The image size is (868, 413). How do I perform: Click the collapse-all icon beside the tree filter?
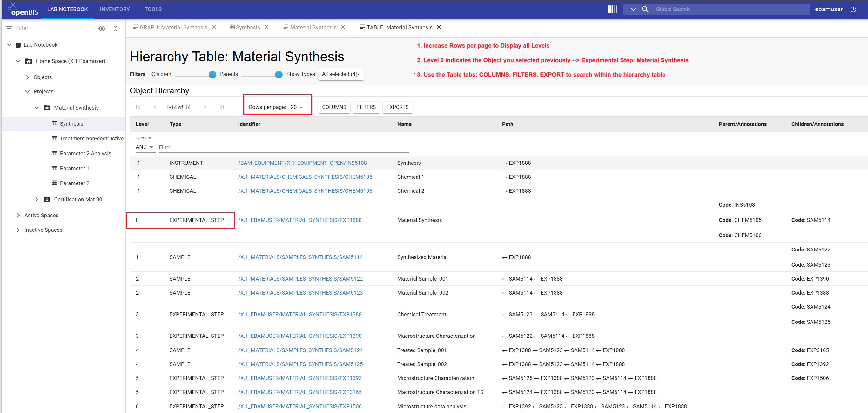(116, 29)
